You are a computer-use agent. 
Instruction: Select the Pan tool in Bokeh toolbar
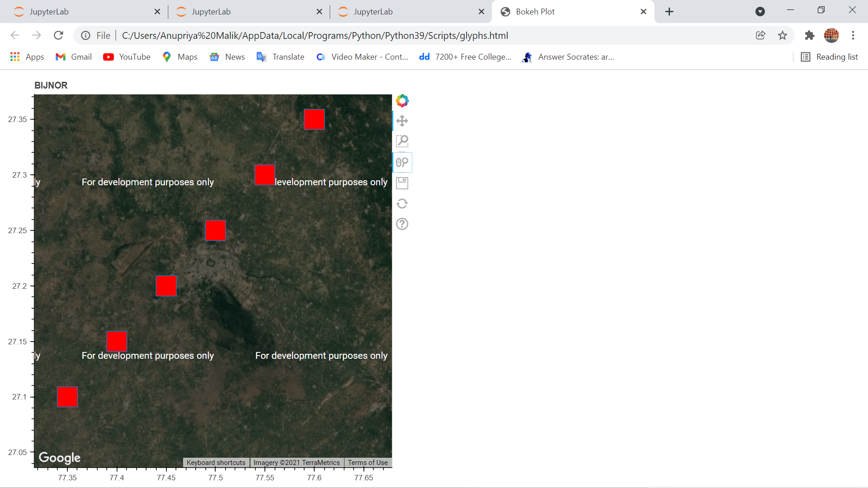pos(402,121)
